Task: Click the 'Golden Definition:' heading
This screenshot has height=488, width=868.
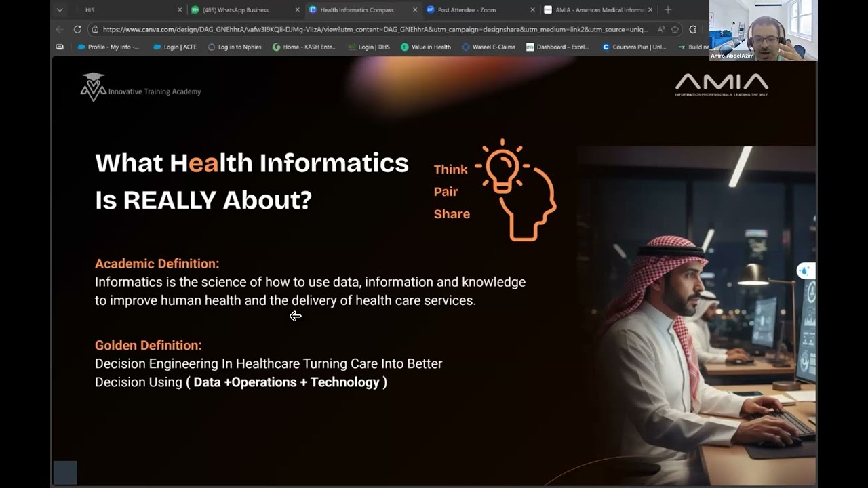Action: [148, 345]
